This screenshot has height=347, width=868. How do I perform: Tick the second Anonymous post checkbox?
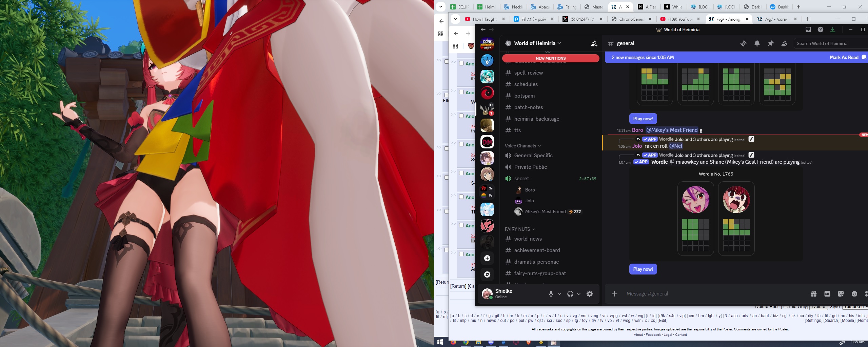(x=461, y=92)
